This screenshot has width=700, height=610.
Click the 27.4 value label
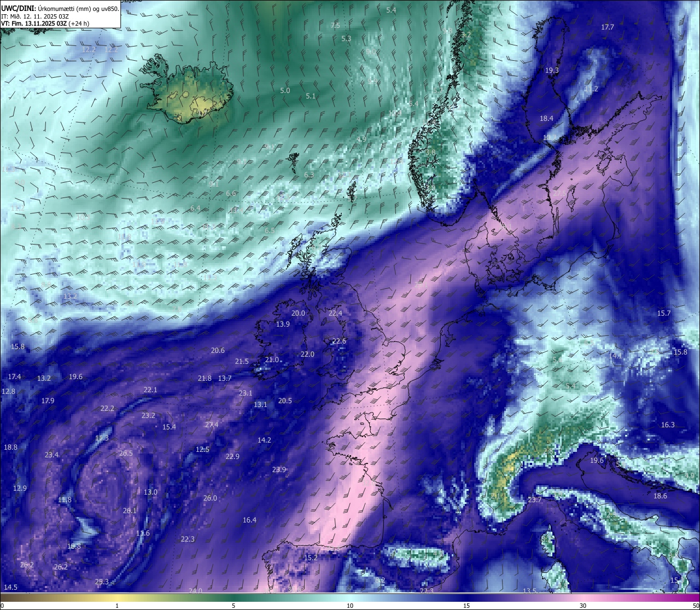pyautogui.click(x=212, y=425)
